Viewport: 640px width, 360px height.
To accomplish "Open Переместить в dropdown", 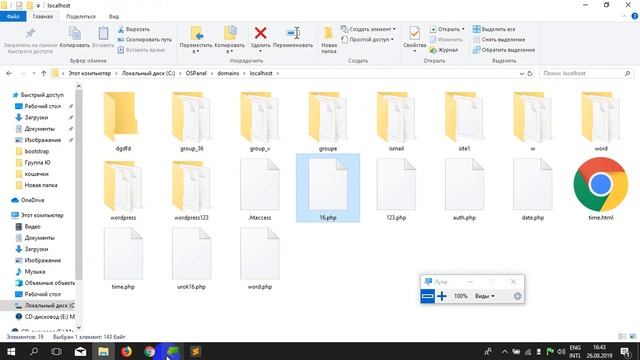I will click(x=196, y=40).
